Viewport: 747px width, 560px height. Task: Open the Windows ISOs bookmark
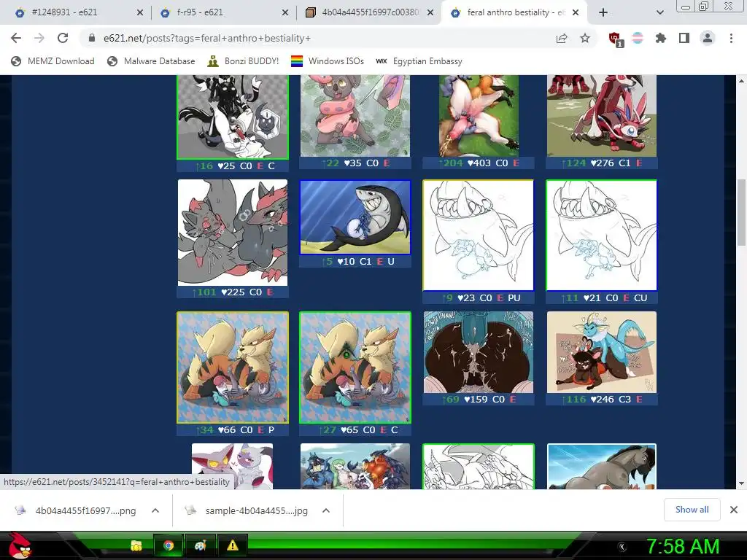328,61
